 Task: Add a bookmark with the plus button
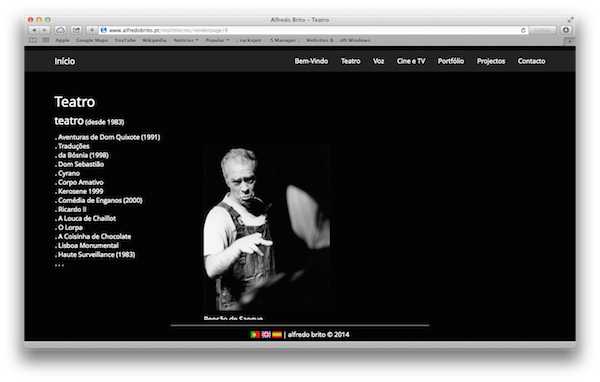tap(92, 30)
